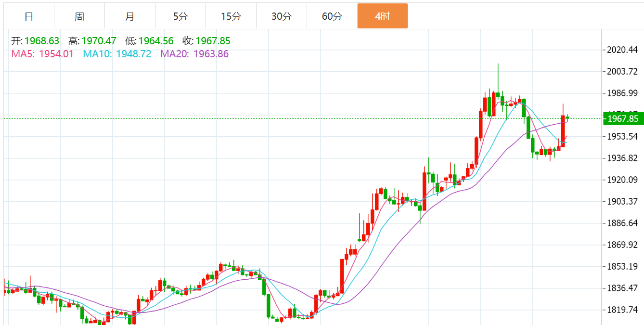This screenshot has width=644, height=325.
Task: Click the 2003.72 price axis label
Action: point(623,72)
